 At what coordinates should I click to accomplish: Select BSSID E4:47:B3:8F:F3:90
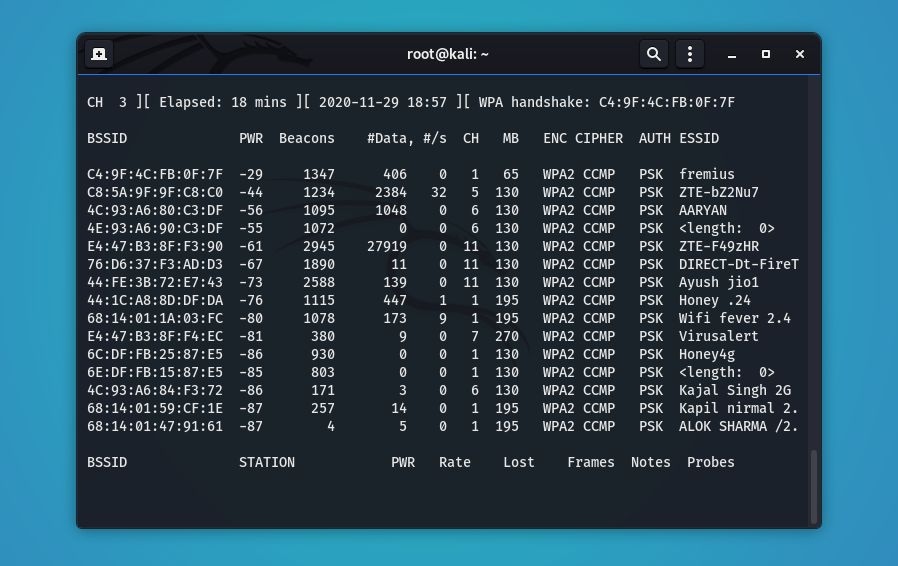pyautogui.click(x=155, y=246)
